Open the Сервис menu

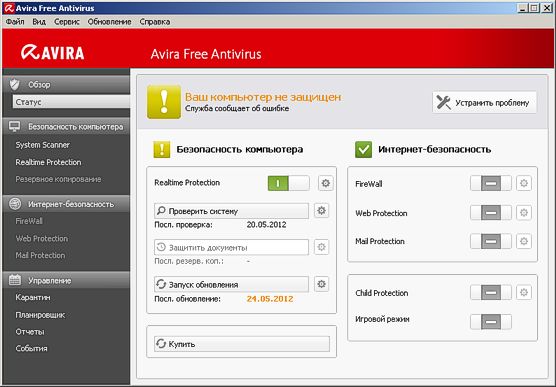coord(67,22)
